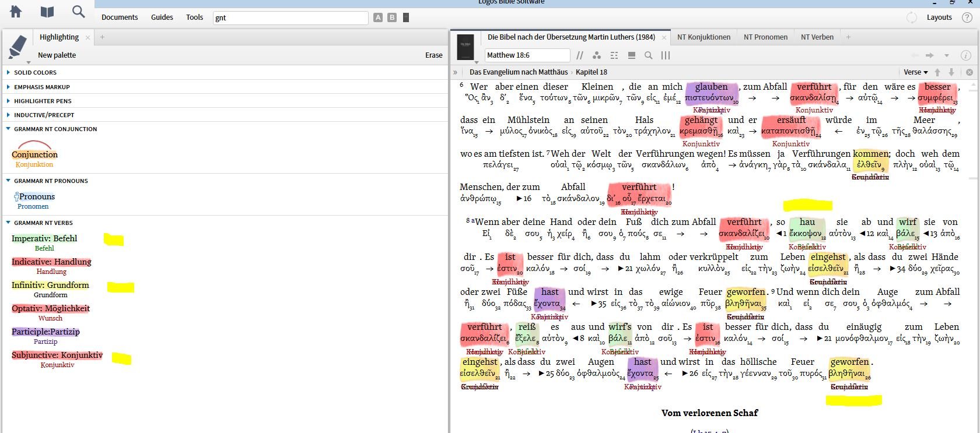Viewport: 980px width, 433px height.
Task: Open the Documents menu
Action: click(120, 17)
